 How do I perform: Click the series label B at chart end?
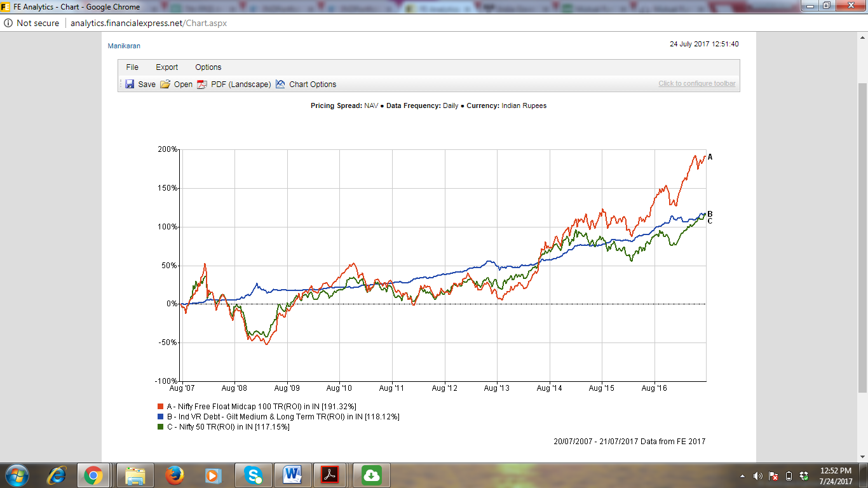[710, 214]
